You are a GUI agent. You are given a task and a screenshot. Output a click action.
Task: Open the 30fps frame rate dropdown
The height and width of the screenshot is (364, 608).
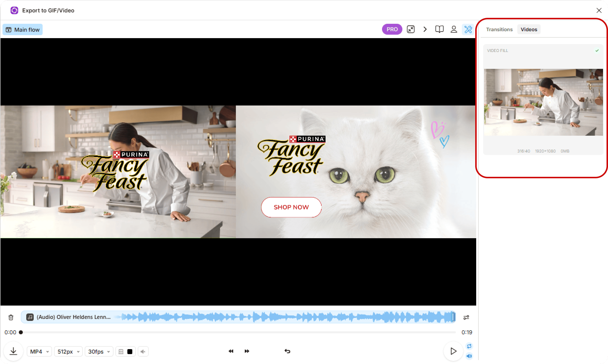pyautogui.click(x=99, y=352)
